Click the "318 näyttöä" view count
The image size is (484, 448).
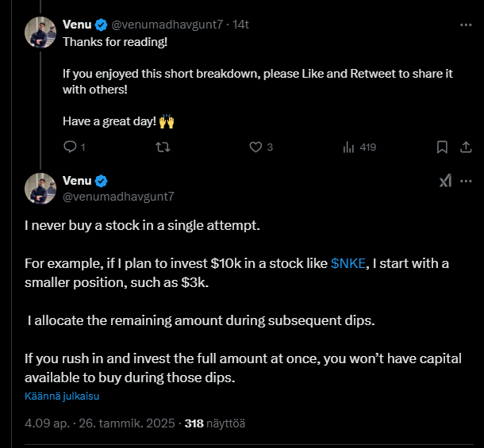pos(214,423)
